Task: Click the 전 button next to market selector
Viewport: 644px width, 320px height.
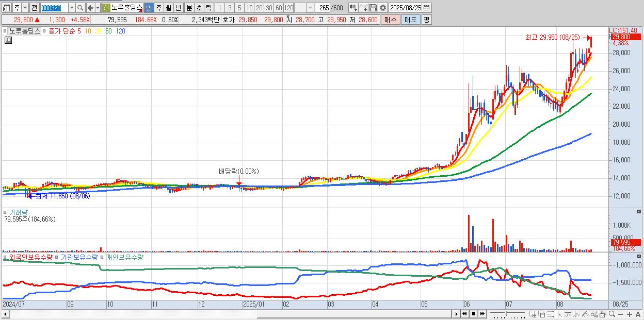Action: click(34, 8)
